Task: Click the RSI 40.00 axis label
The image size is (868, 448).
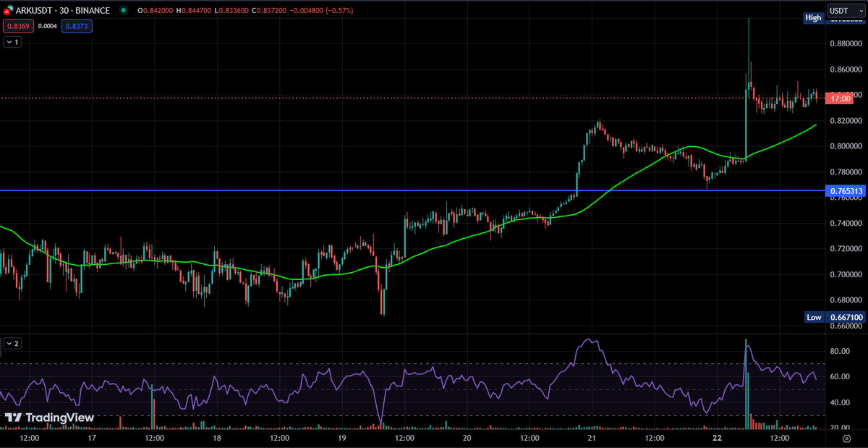Action: pyautogui.click(x=839, y=402)
